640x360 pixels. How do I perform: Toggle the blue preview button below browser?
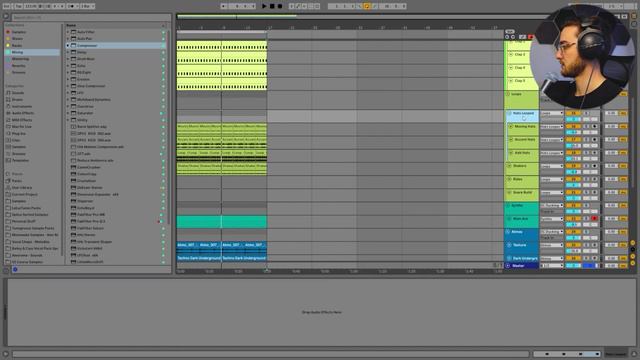point(15,269)
